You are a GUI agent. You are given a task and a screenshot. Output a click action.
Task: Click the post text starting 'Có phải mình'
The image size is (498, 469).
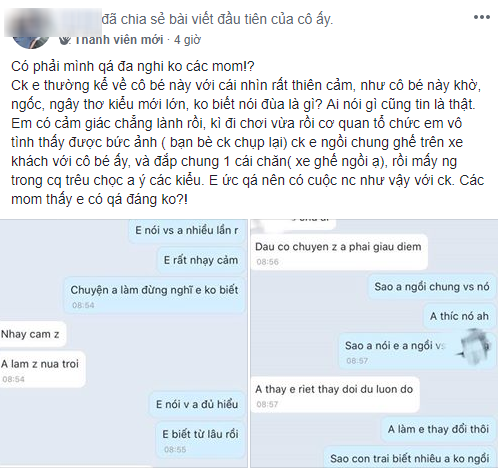[247, 133]
